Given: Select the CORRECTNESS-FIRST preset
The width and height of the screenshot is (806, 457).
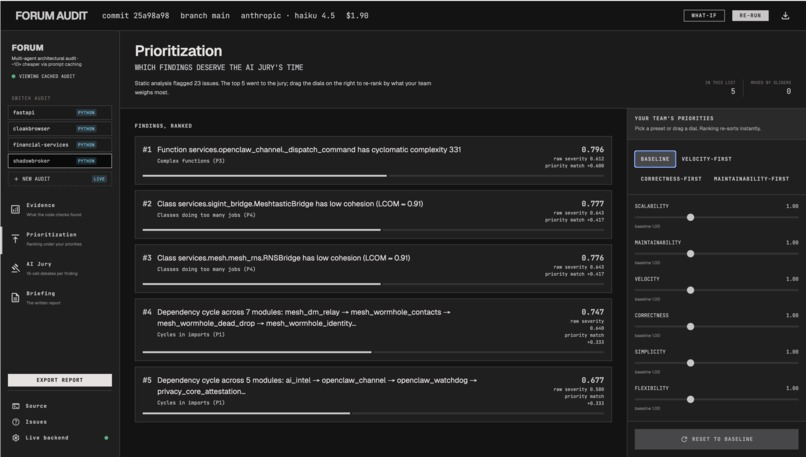Looking at the screenshot, I should coord(671,179).
